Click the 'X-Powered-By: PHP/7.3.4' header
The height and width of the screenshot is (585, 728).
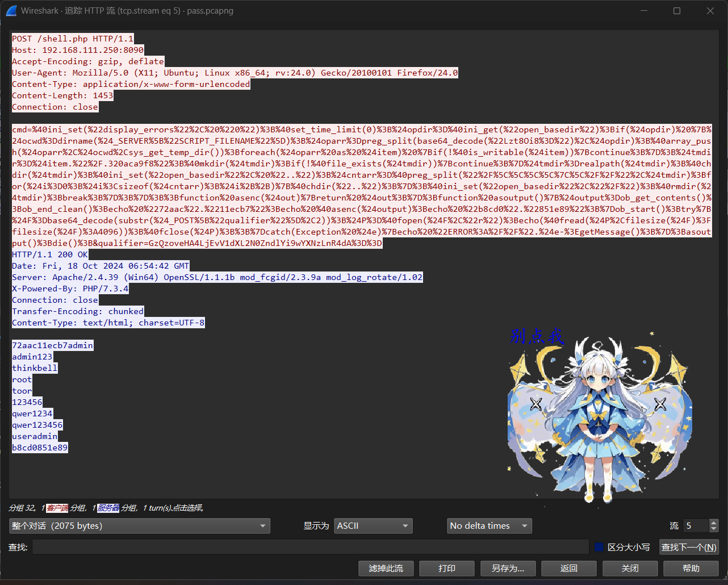(70, 289)
